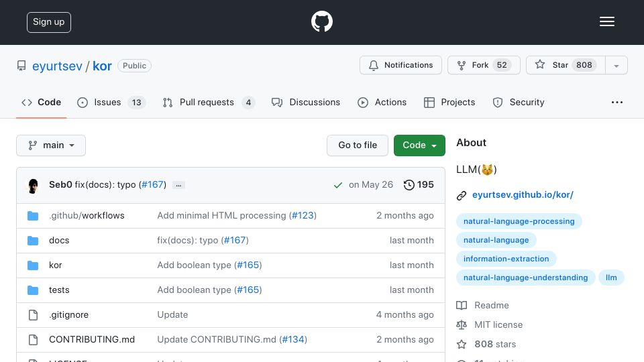Open the hamburger navigation menu
644x362 pixels.
coord(606,21)
